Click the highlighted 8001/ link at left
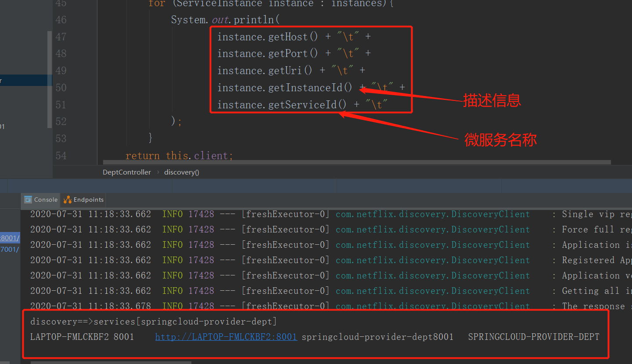This screenshot has height=364, width=632. click(x=10, y=238)
